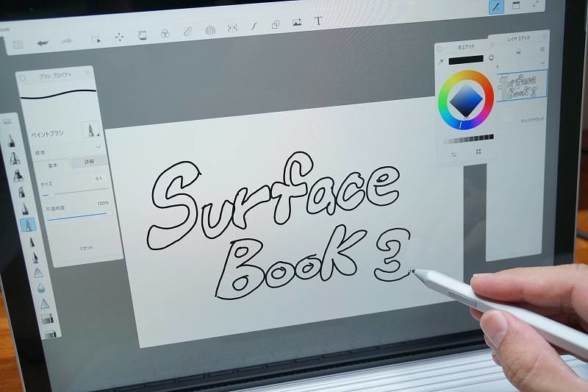Turn on the Symmetry tool
Screen dimensions: 588x392
[232, 28]
